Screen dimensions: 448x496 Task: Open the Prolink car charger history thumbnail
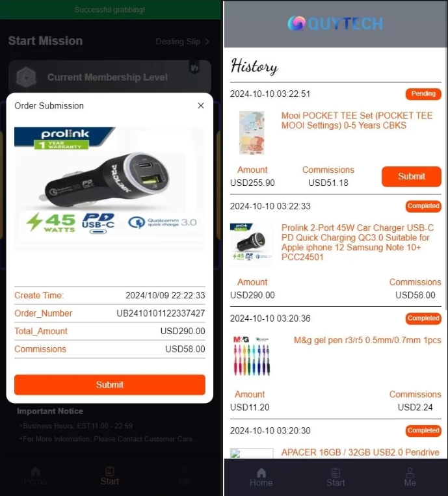coord(252,242)
